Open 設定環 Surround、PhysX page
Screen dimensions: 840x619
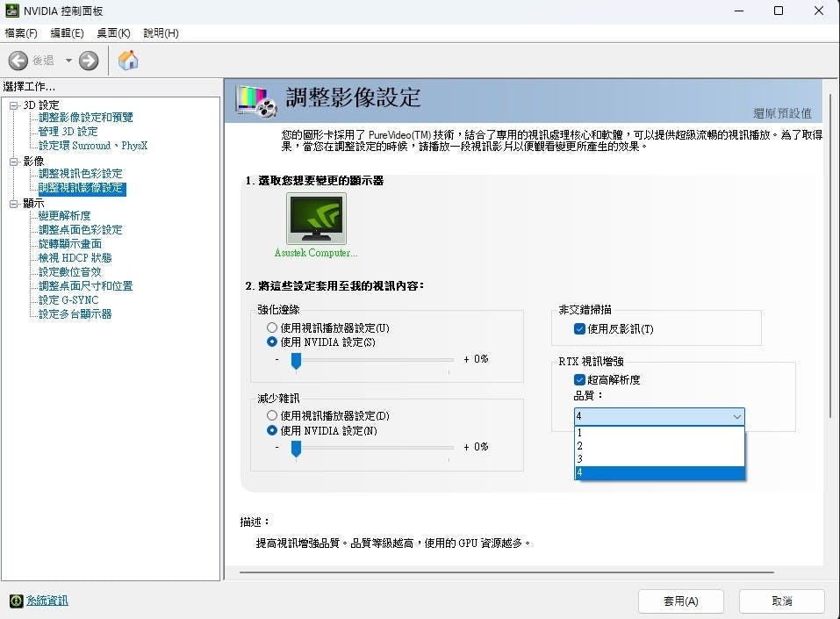click(x=93, y=145)
